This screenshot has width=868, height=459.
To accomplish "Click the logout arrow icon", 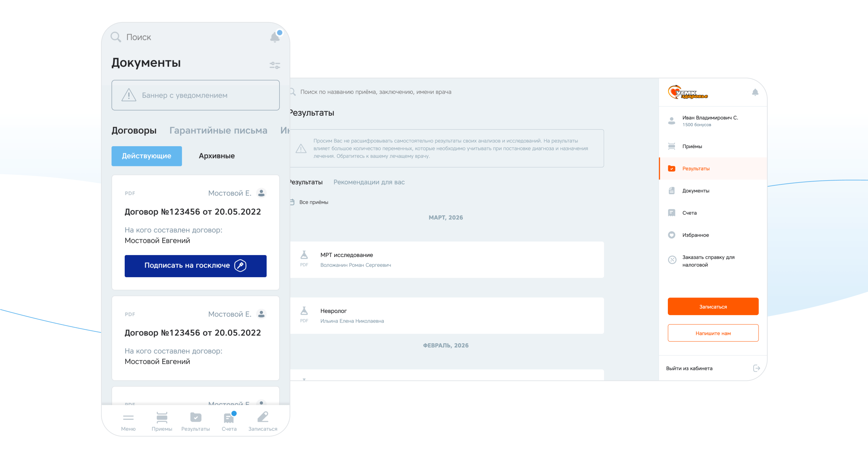I will click(757, 368).
